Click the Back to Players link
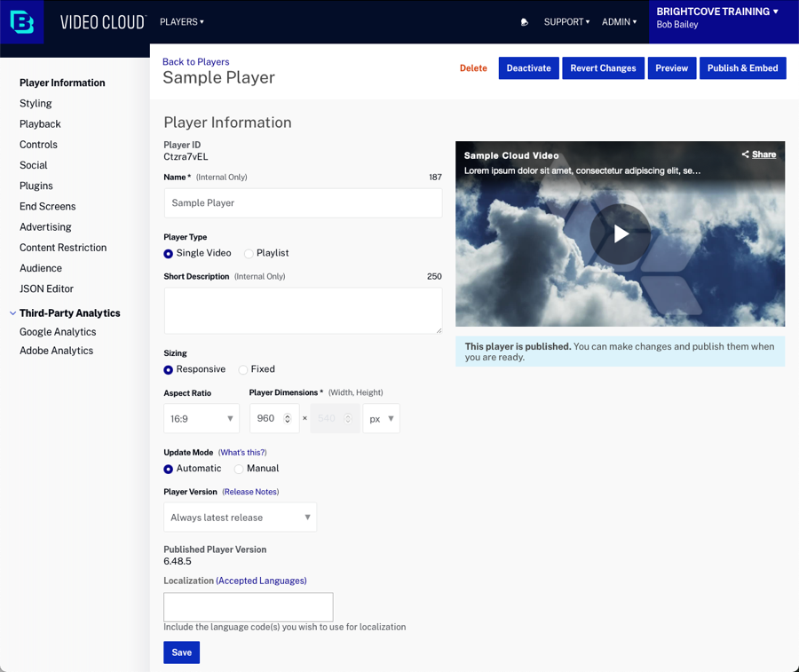This screenshot has width=799, height=672. pyautogui.click(x=195, y=62)
